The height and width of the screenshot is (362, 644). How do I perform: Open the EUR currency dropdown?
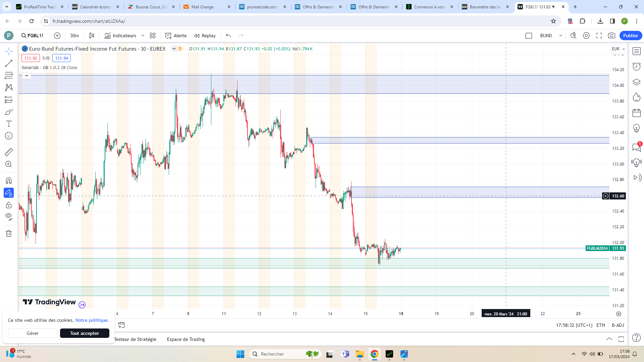point(618,49)
